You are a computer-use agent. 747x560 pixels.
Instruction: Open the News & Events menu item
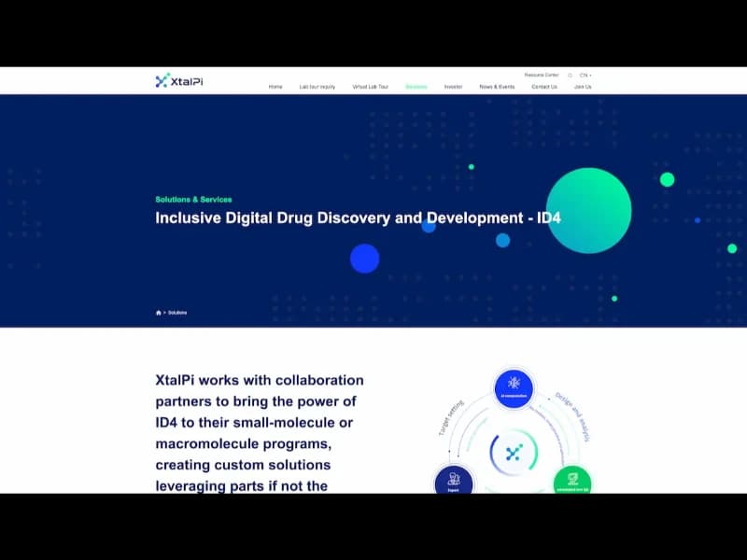click(497, 87)
